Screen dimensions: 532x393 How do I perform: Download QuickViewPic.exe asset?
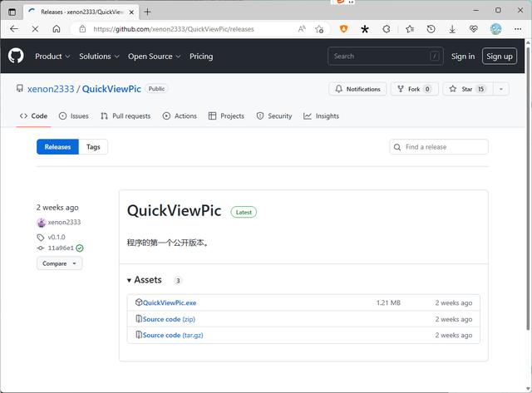pyautogui.click(x=170, y=302)
